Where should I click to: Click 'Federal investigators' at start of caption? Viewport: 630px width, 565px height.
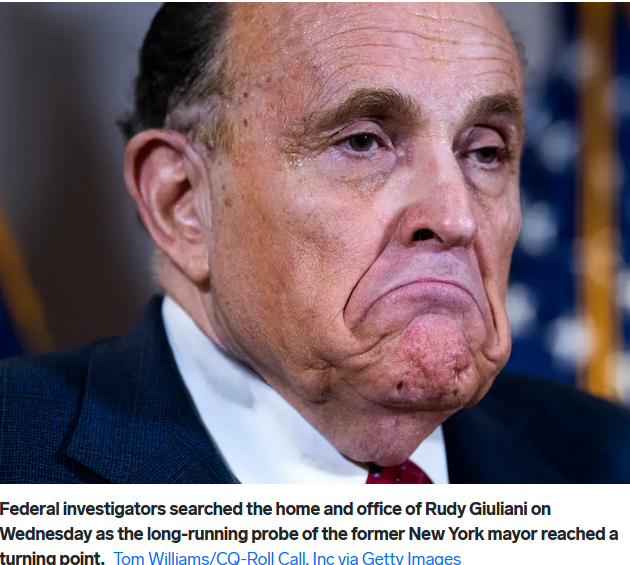(x=83, y=509)
